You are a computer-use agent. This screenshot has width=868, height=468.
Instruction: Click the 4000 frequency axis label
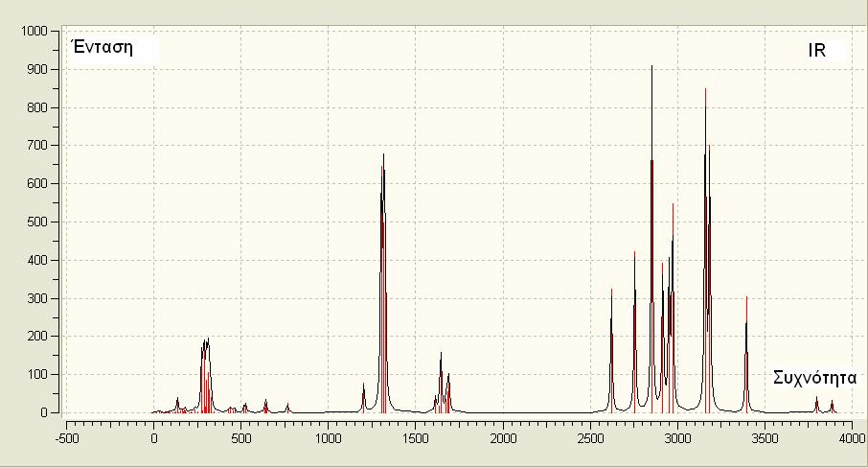(x=852, y=439)
